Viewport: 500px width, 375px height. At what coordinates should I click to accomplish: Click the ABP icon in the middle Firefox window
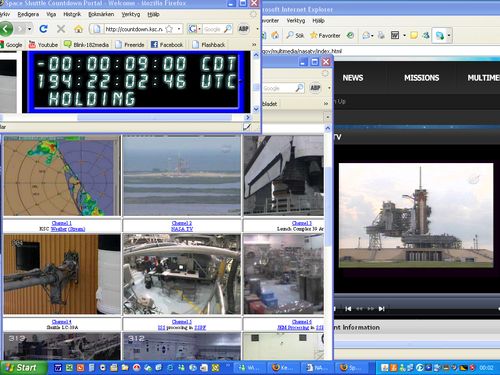(x=315, y=88)
